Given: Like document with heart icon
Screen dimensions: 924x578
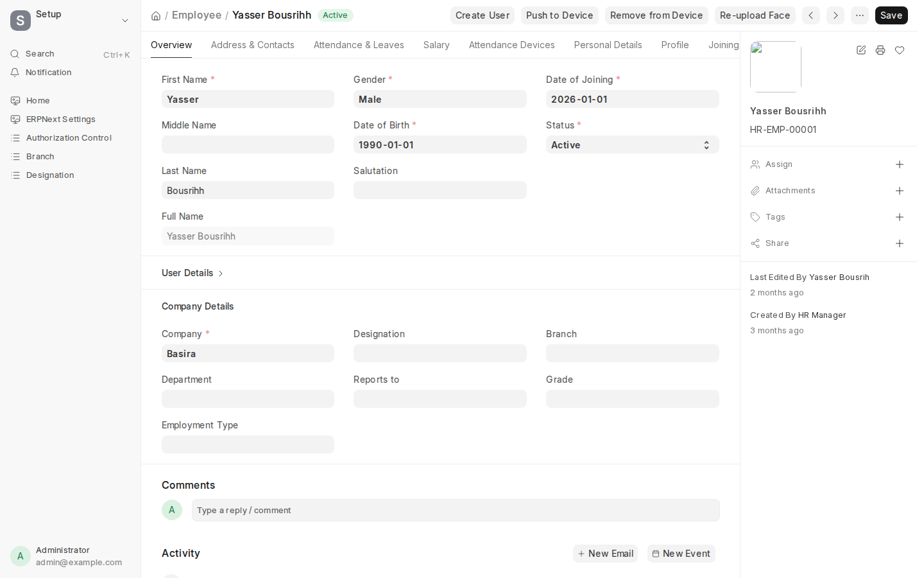Looking at the screenshot, I should (900, 50).
